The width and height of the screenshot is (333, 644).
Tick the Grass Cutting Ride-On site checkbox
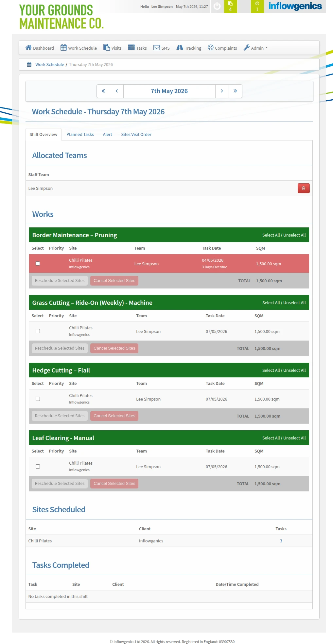pos(38,331)
